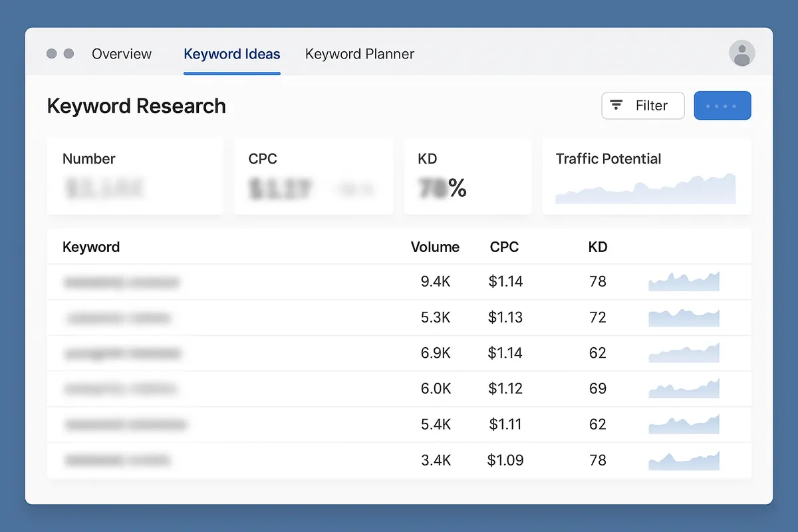Select the $1.13 CPC value

505,317
